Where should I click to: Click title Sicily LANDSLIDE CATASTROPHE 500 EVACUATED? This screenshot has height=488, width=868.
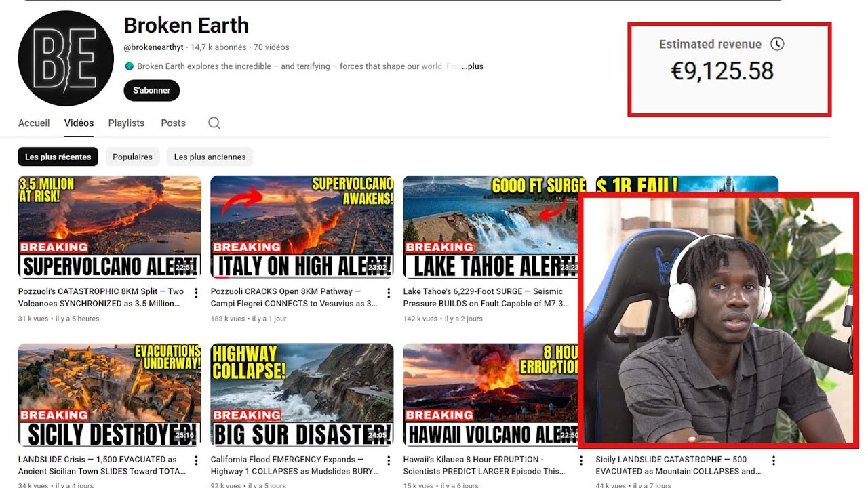coord(678,465)
